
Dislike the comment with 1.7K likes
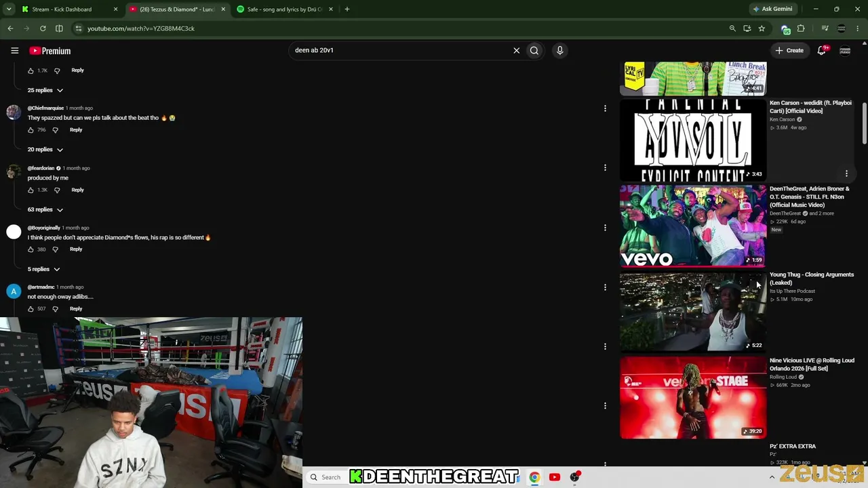coord(57,70)
